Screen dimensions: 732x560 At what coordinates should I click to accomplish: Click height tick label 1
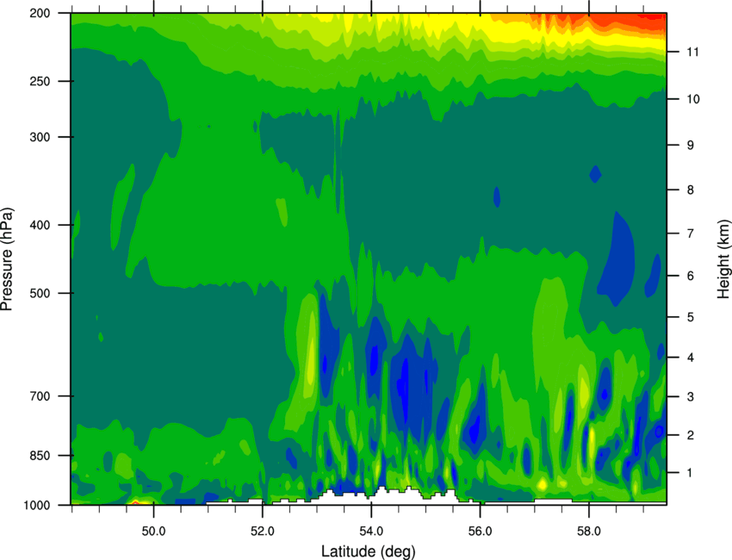click(x=691, y=473)
